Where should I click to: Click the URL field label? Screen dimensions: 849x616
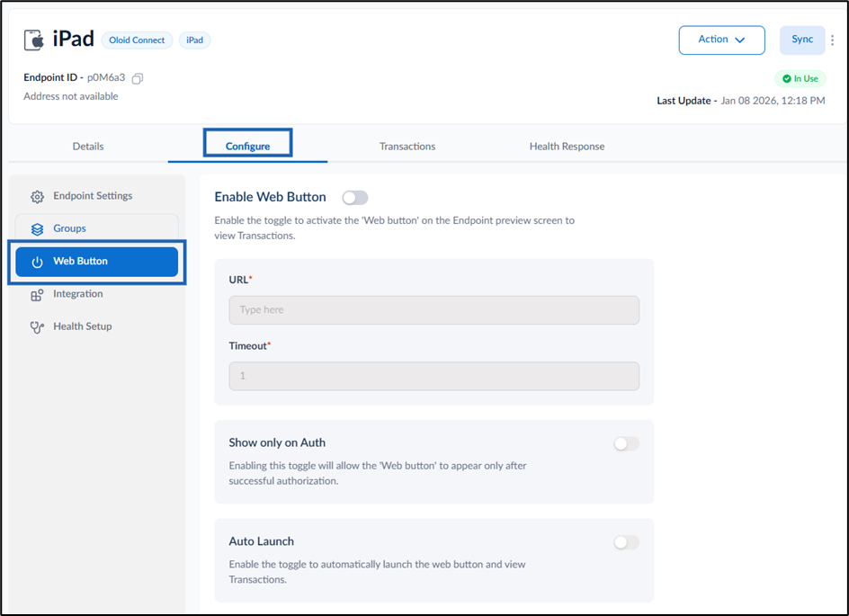pos(239,280)
